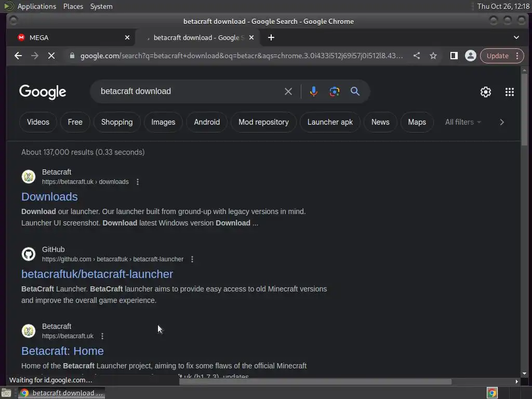Select the betacraft download taskbar window button
Image resolution: width=532 pixels, height=399 pixels.
[61, 393]
